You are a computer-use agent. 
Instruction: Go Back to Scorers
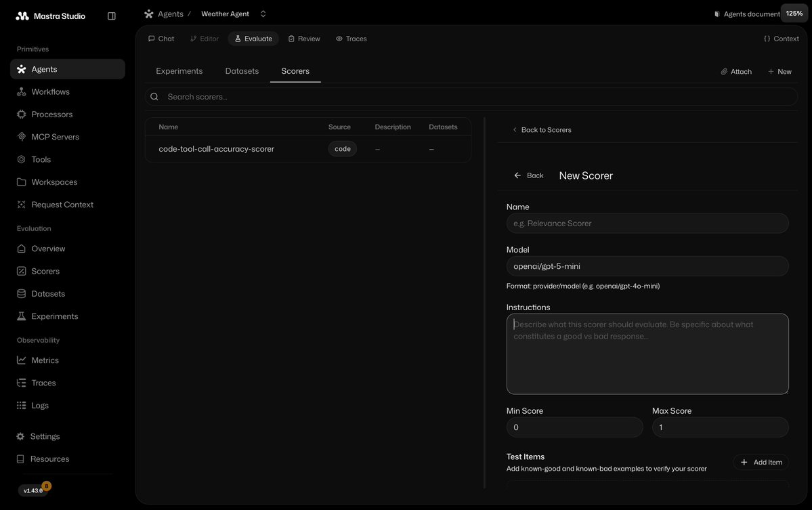point(542,130)
